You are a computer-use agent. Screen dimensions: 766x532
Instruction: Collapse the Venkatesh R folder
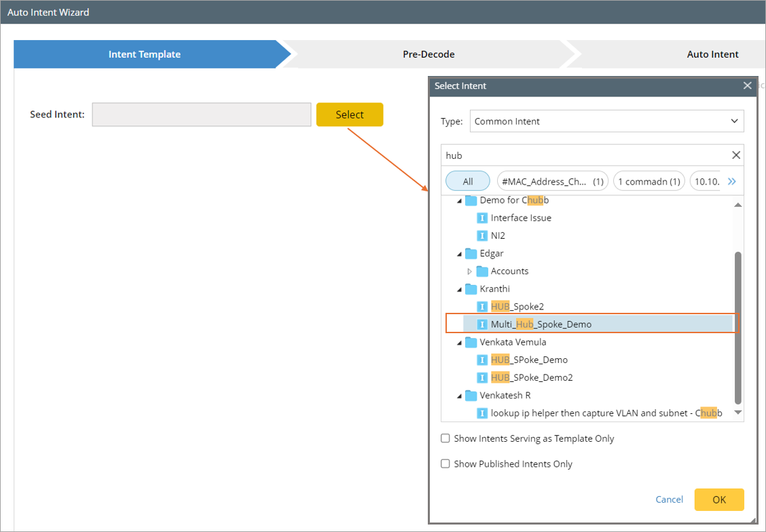(458, 396)
